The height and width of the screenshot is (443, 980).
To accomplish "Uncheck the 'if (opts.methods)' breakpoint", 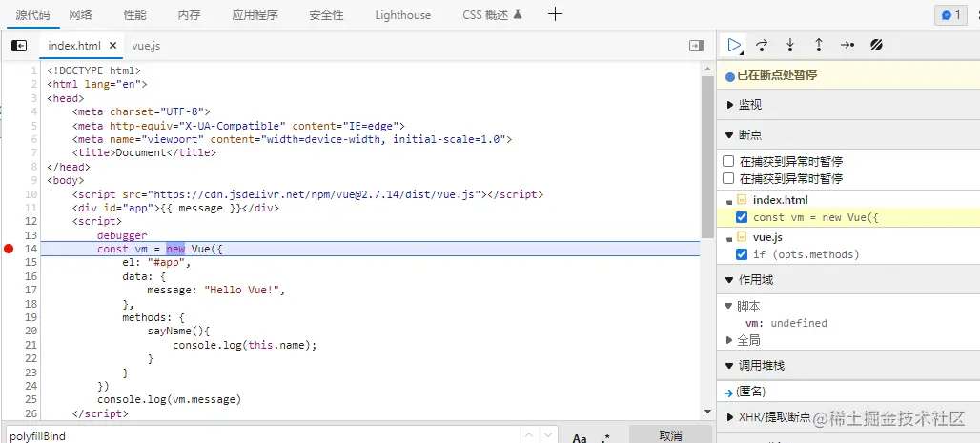I will 742,254.
